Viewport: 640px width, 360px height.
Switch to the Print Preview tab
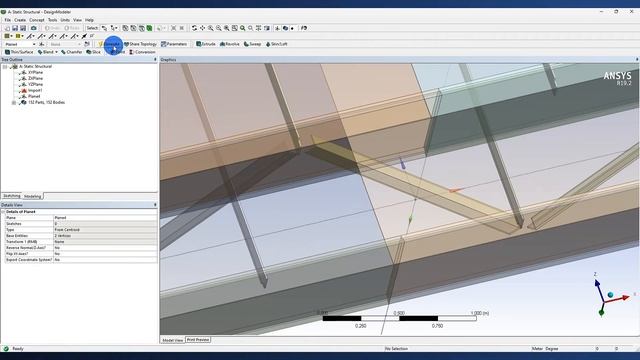[198, 340]
